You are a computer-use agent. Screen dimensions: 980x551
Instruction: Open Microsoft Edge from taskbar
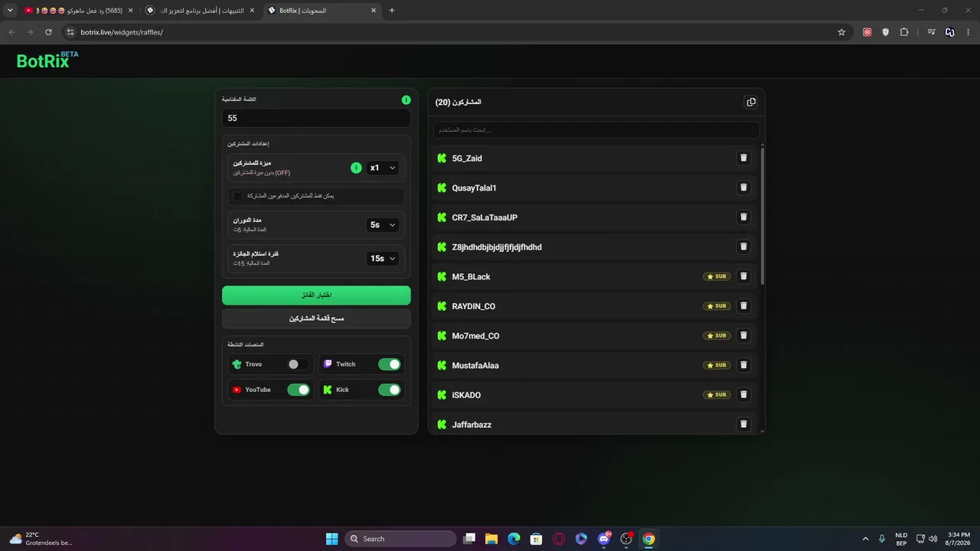point(514,539)
